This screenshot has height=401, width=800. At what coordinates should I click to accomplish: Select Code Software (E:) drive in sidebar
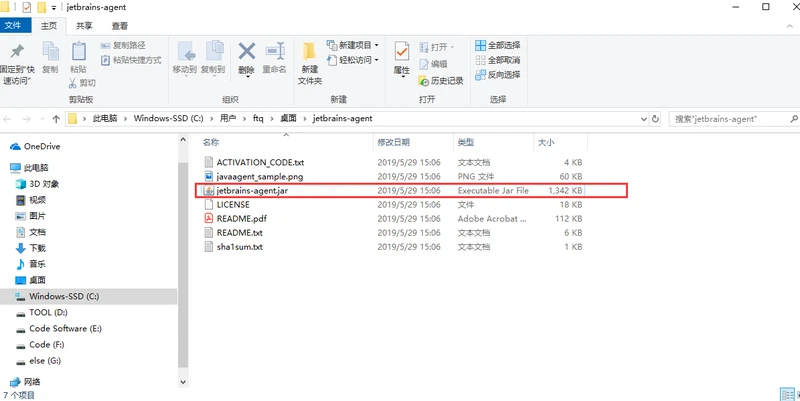(x=65, y=328)
